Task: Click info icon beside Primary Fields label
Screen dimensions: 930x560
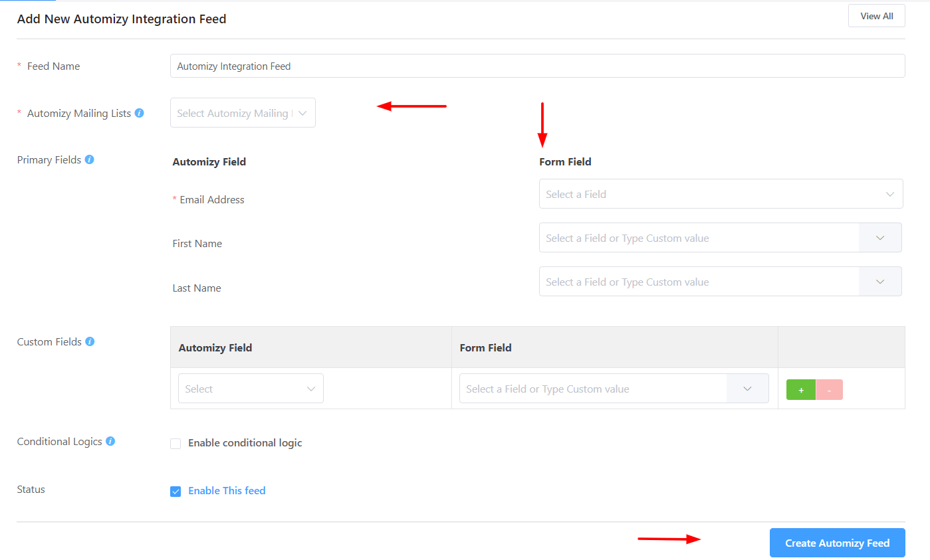Action: click(x=89, y=159)
